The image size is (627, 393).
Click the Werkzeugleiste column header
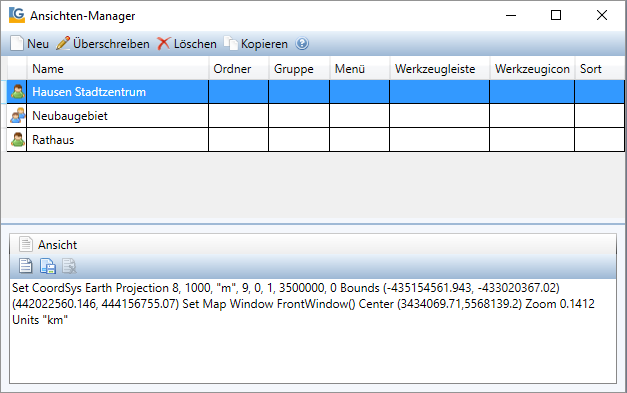tap(439, 68)
